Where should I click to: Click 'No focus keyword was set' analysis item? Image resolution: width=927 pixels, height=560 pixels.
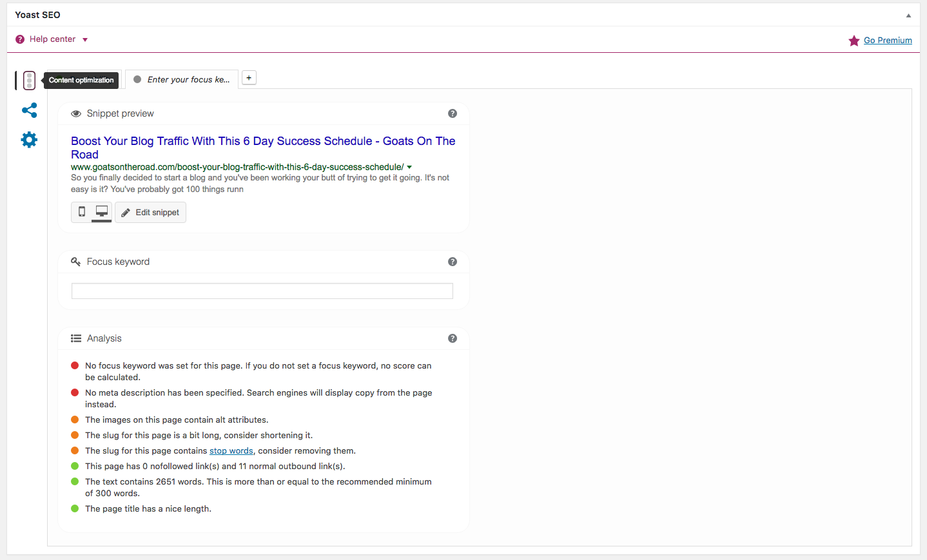(x=258, y=372)
